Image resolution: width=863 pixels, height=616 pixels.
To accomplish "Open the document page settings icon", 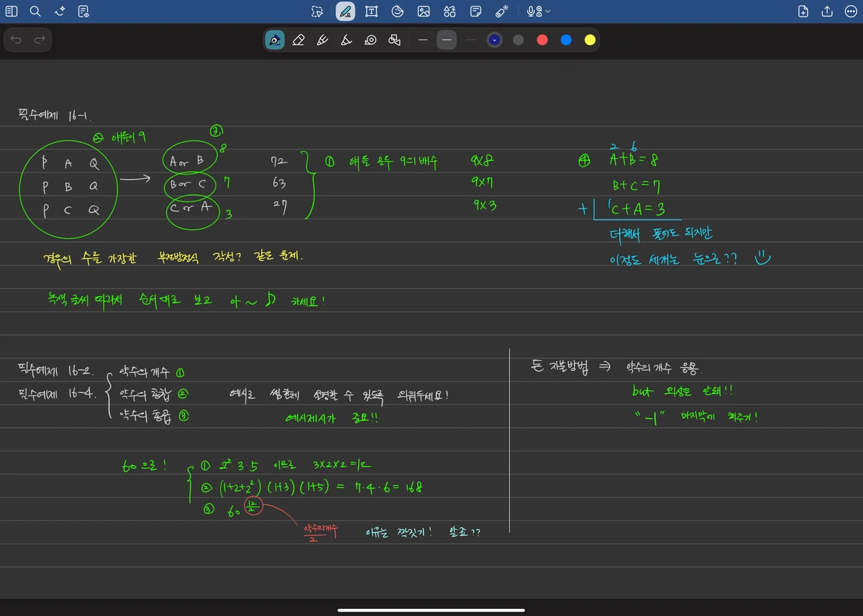I will (x=83, y=12).
